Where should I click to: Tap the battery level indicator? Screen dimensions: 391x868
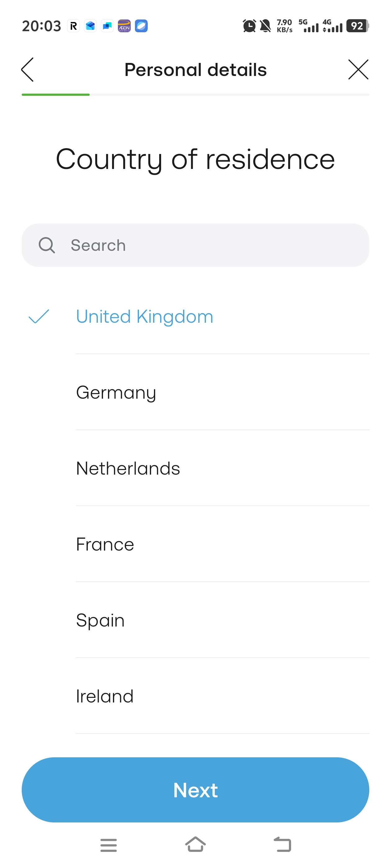(357, 26)
